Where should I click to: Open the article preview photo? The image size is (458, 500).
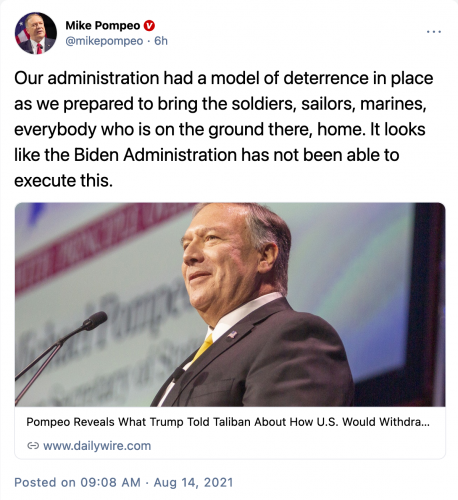tap(230, 304)
